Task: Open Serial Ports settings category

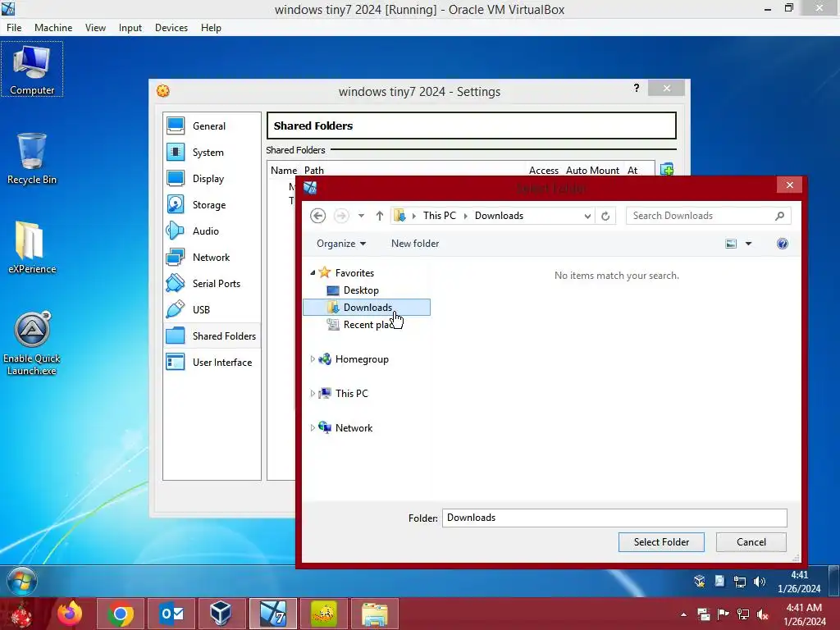Action: (212, 283)
